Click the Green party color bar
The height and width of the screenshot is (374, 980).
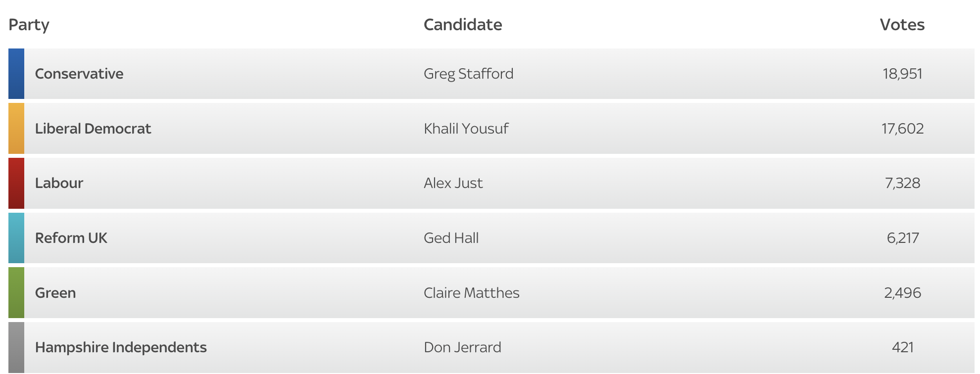[16, 293]
